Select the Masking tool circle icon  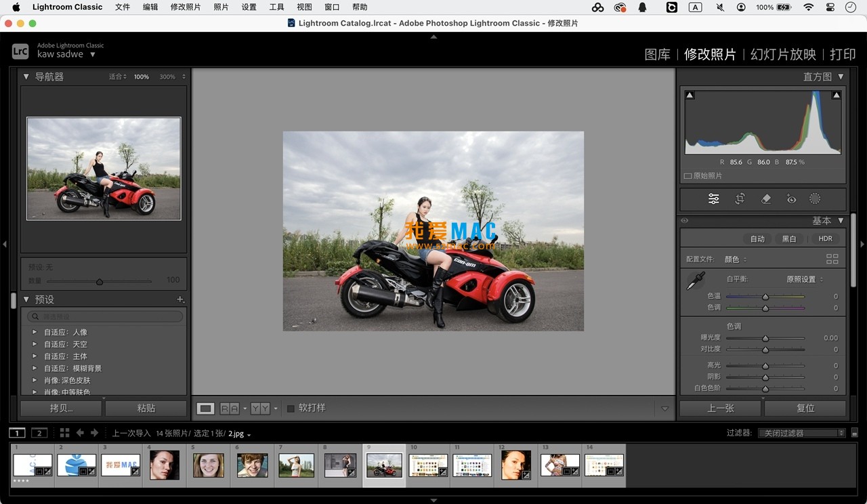(x=815, y=199)
